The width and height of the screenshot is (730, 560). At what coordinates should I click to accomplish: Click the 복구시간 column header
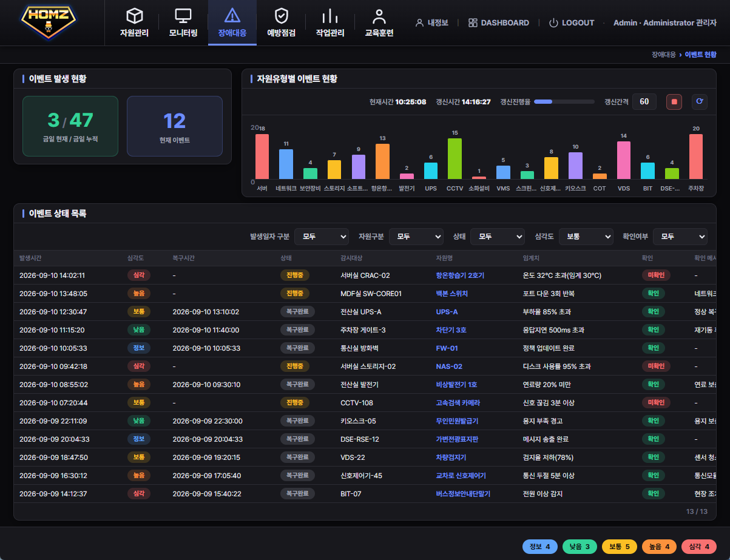tap(183, 258)
